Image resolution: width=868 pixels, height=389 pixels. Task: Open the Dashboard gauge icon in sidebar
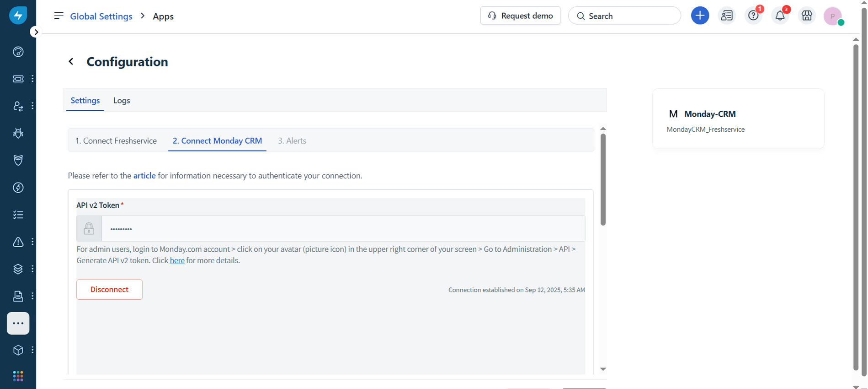(18, 52)
